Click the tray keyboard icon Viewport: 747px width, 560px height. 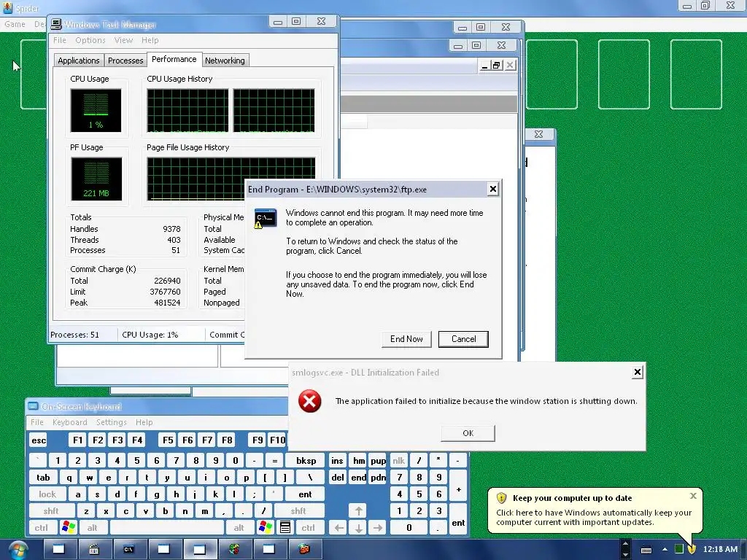coord(646,550)
